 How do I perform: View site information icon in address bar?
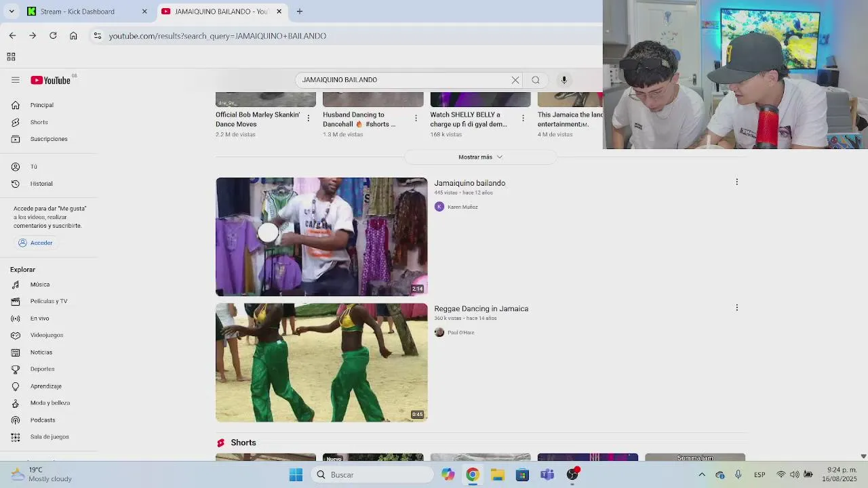pyautogui.click(x=98, y=36)
